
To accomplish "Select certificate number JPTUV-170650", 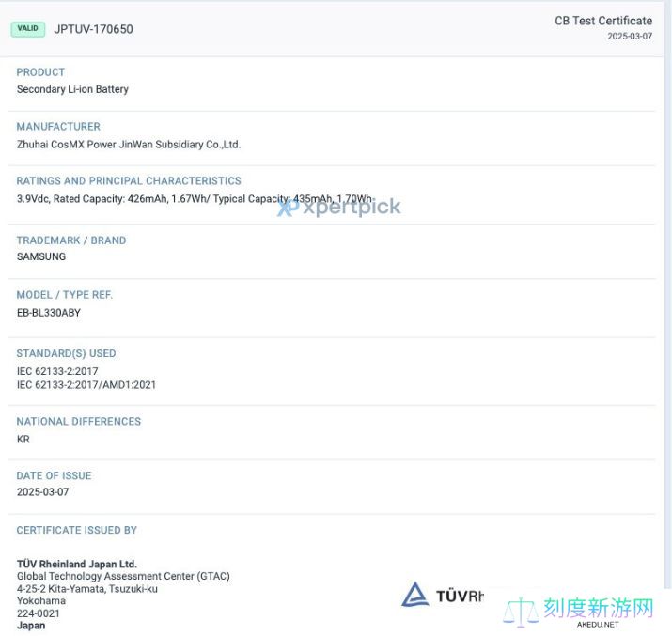I will pos(93,29).
